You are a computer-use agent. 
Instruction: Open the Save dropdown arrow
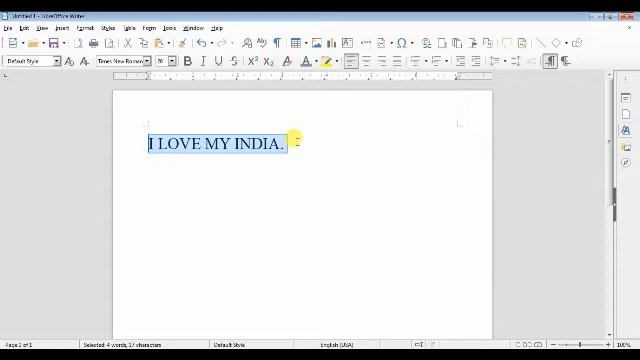pos(64,43)
